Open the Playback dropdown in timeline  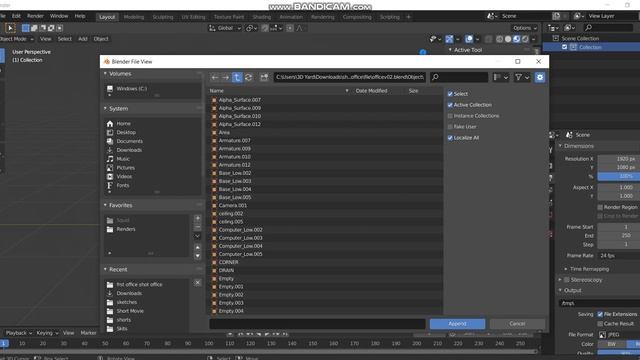[x=18, y=333]
